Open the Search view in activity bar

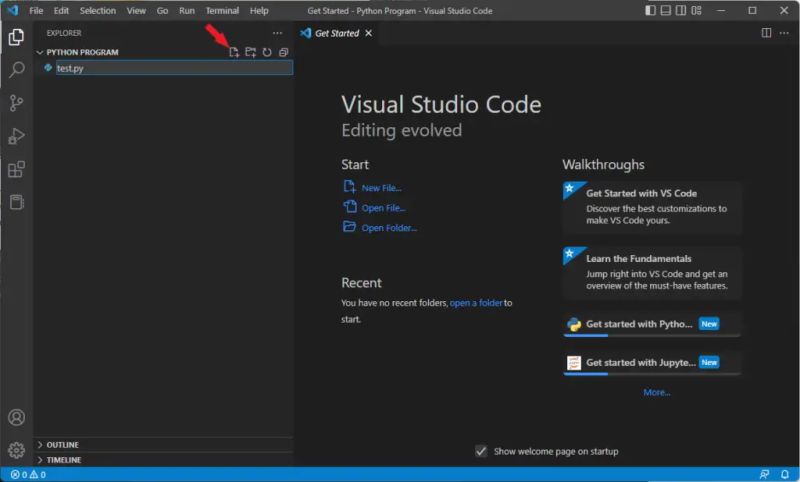click(16, 70)
